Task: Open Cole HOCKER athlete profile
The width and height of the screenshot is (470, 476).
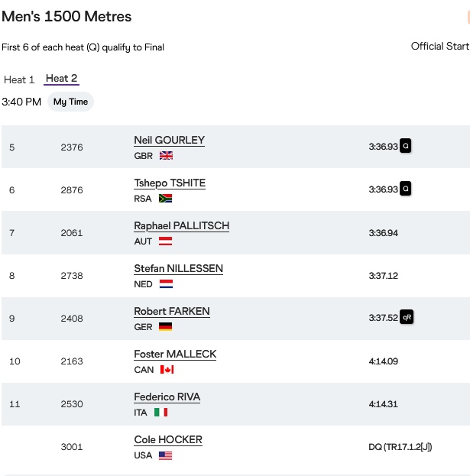Action: point(168,440)
